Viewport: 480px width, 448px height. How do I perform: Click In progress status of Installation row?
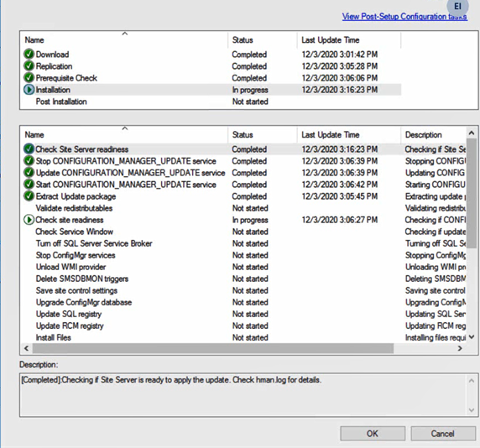[x=250, y=90]
